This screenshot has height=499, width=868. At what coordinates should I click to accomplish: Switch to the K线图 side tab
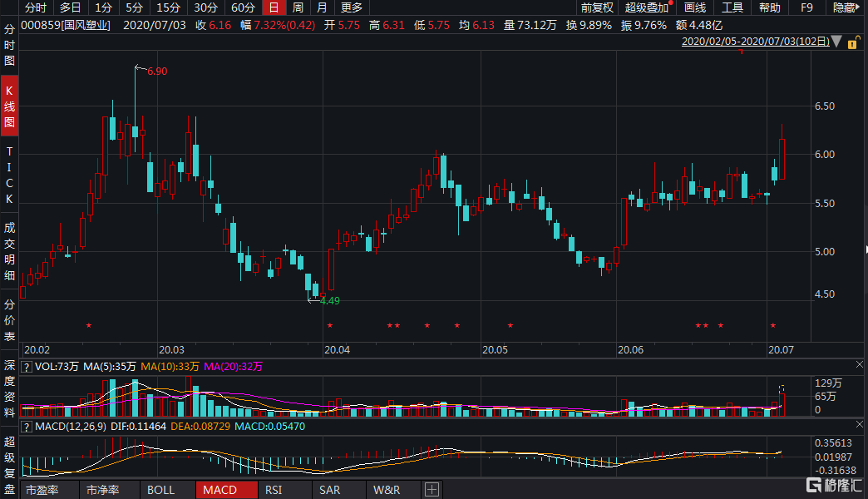[9, 106]
